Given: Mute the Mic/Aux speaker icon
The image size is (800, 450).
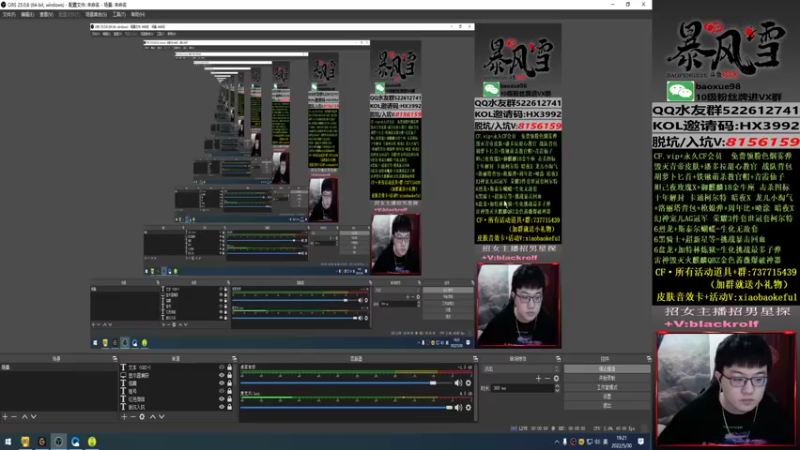Looking at the screenshot, I should click(x=458, y=407).
